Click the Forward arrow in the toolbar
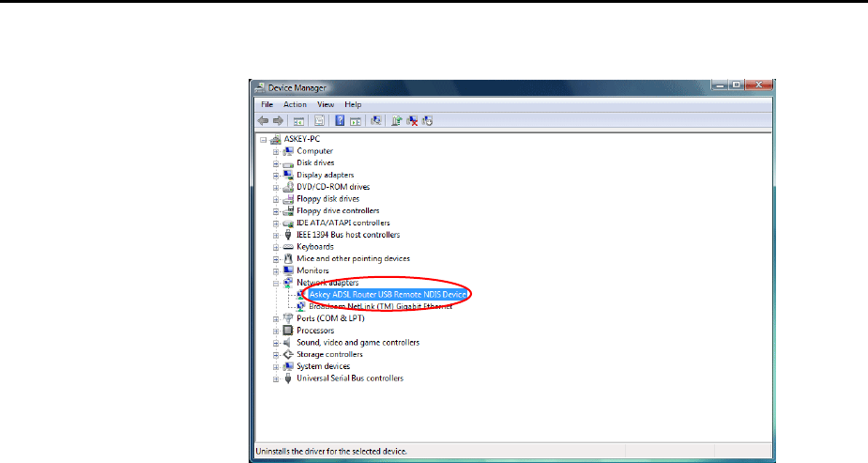 point(278,121)
